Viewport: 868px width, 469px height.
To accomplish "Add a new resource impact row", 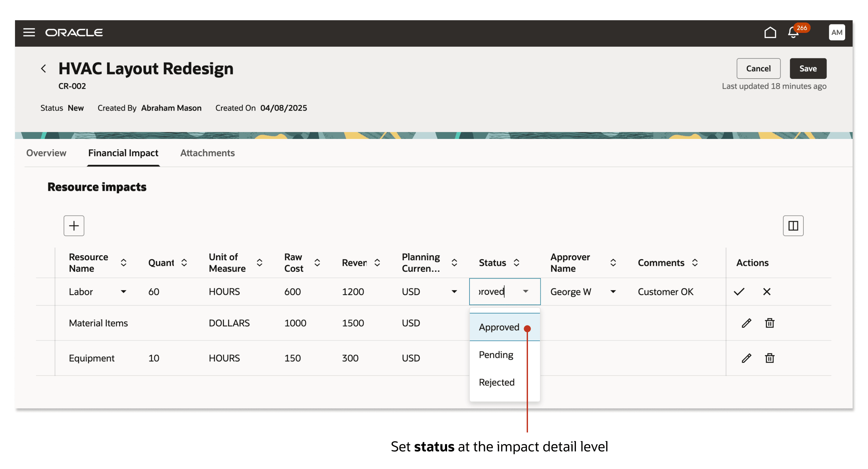I will point(74,226).
